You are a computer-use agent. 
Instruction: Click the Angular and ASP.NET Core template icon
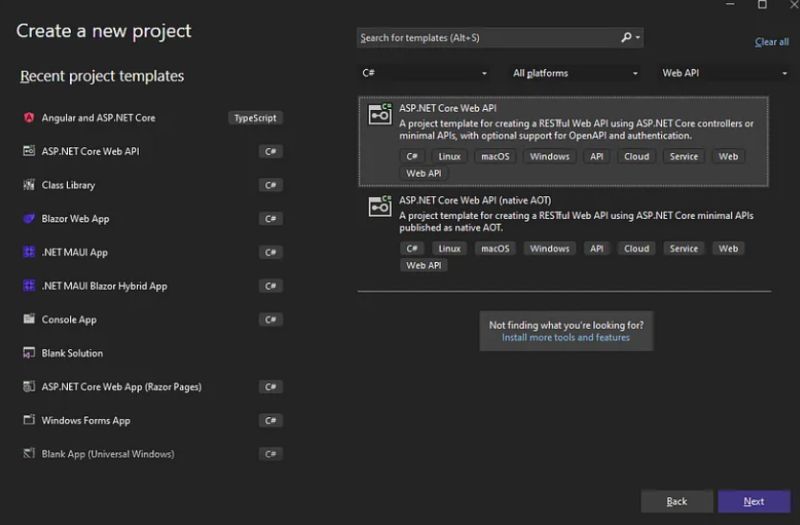click(29, 118)
